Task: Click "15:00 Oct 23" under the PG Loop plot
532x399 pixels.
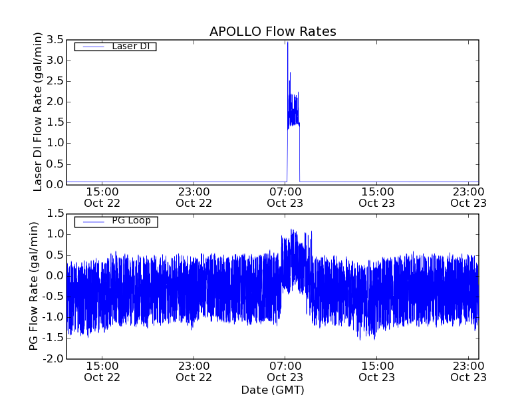Action: point(377,372)
